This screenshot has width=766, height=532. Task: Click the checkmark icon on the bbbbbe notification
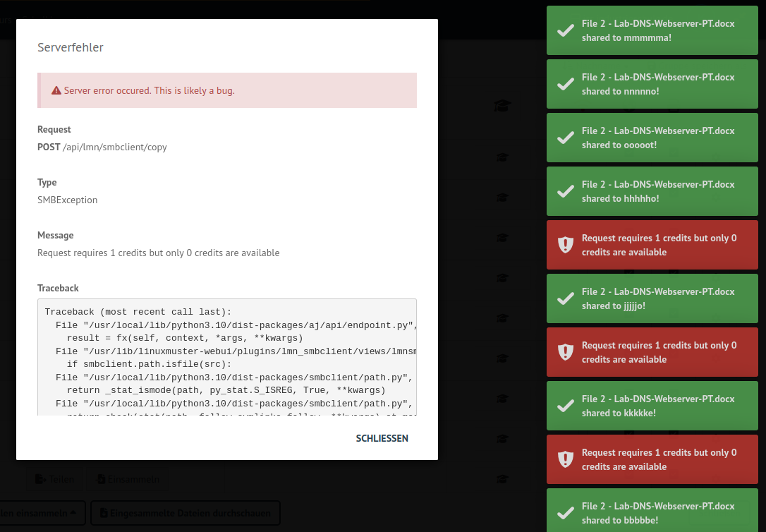click(565, 513)
